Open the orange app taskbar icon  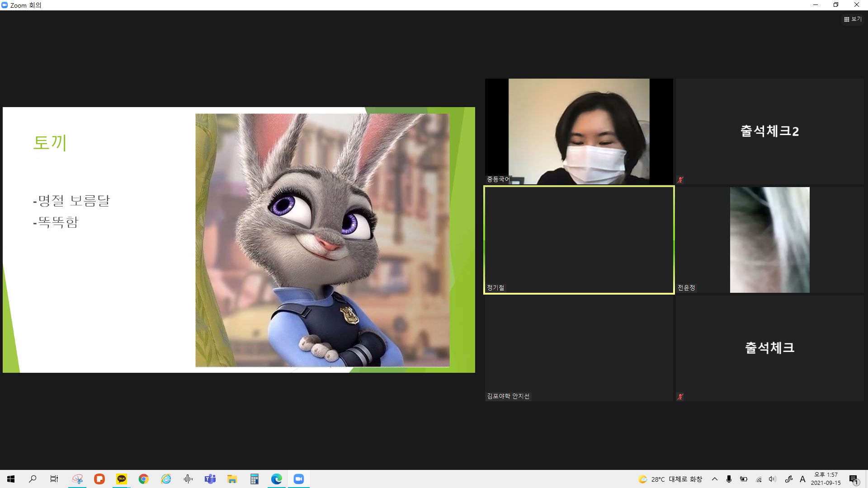click(x=99, y=479)
